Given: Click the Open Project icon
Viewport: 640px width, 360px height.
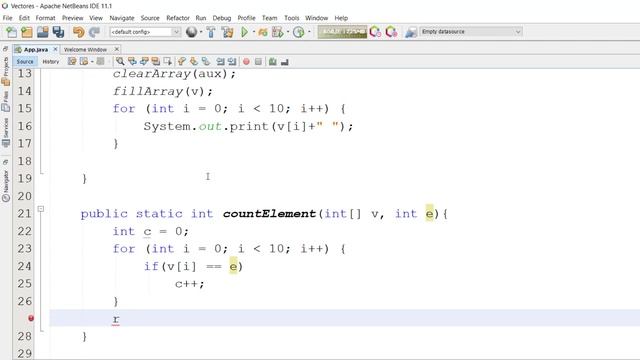Looking at the screenshot, I should coord(42,32).
